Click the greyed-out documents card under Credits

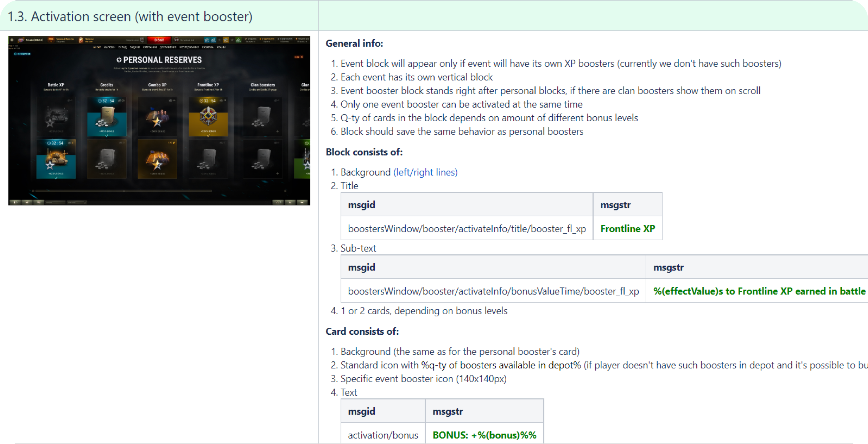click(x=107, y=159)
